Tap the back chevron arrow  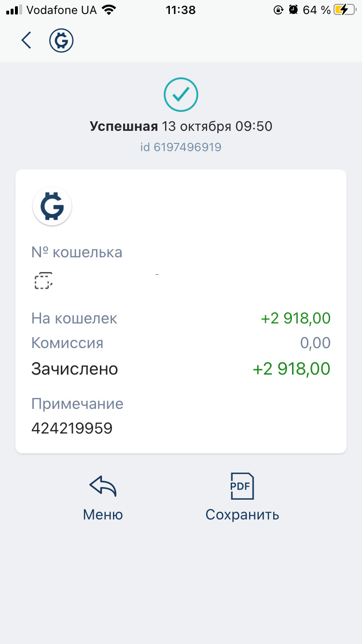tap(26, 41)
